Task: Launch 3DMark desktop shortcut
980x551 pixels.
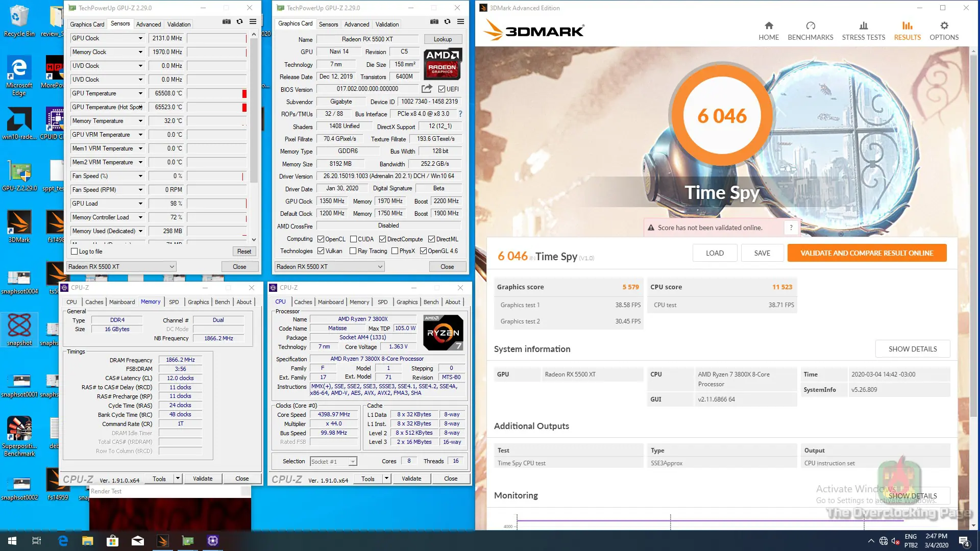Action: pos(19,227)
